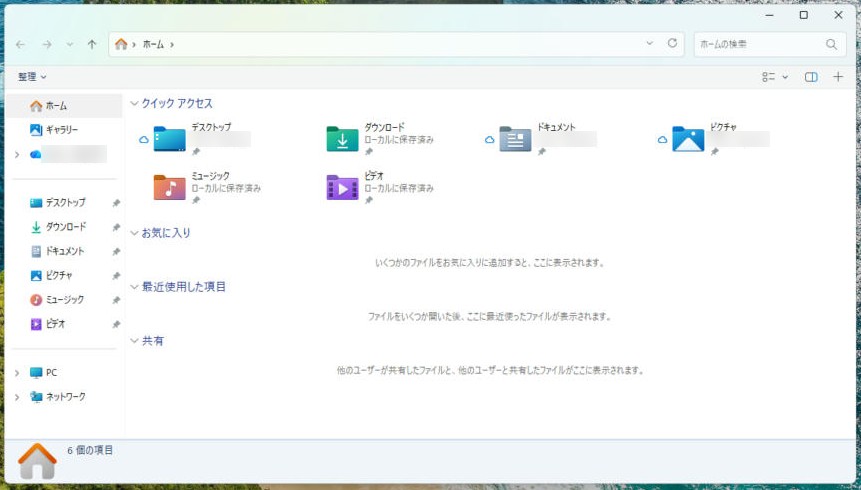Click the large home icon in details pane
The image size is (861, 490).
(x=37, y=461)
